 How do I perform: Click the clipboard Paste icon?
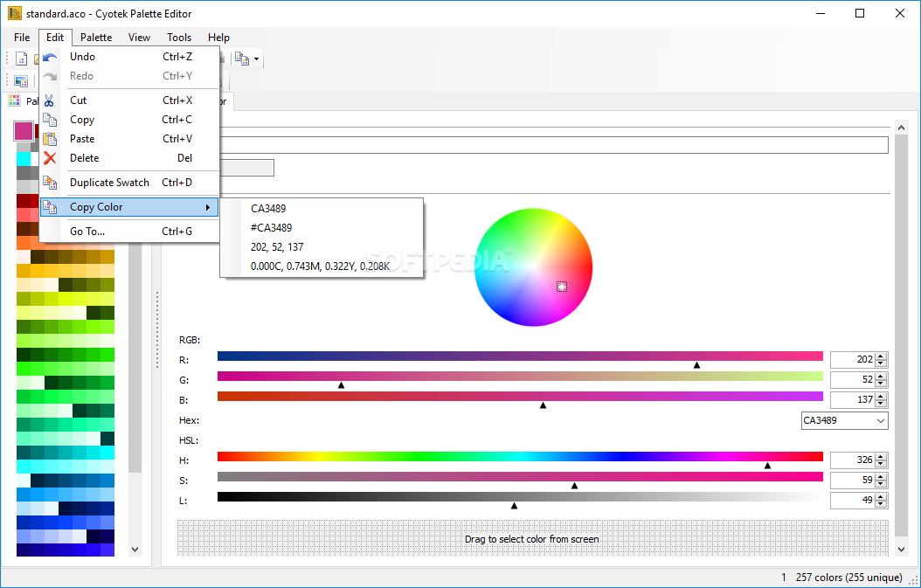point(50,139)
